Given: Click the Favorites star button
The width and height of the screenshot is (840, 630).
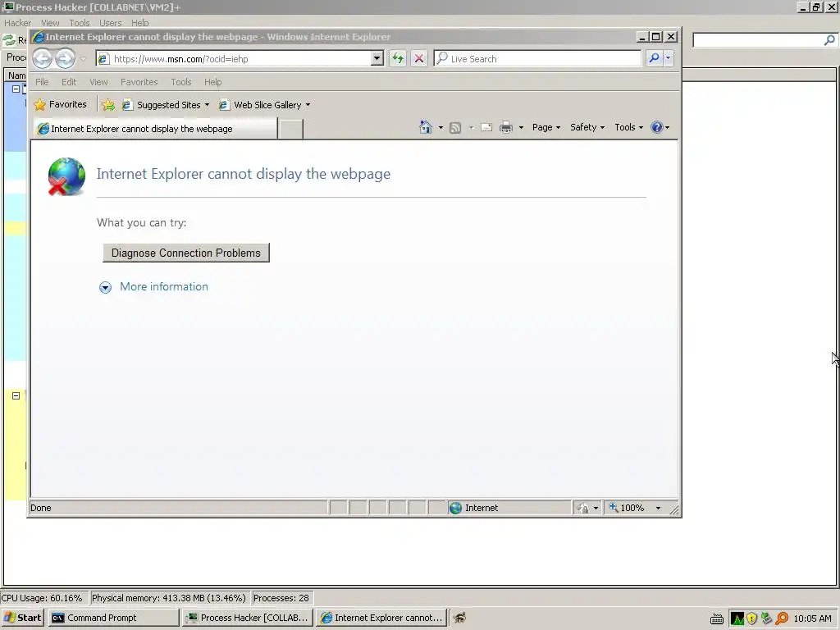Looking at the screenshot, I should 60,104.
